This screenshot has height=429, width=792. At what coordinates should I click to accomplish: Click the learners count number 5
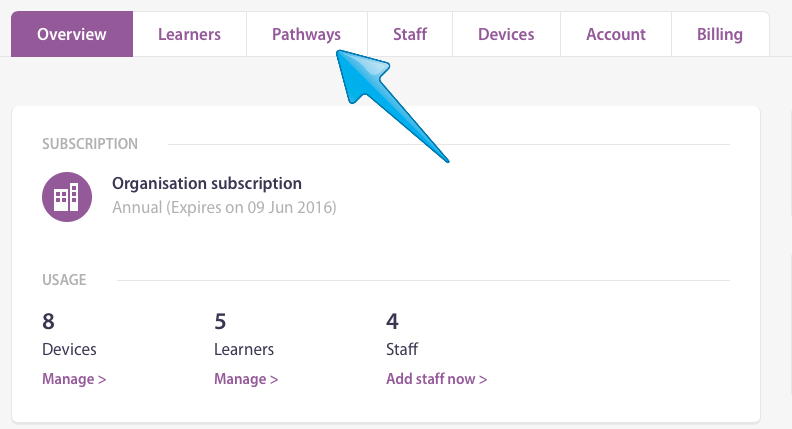click(221, 321)
